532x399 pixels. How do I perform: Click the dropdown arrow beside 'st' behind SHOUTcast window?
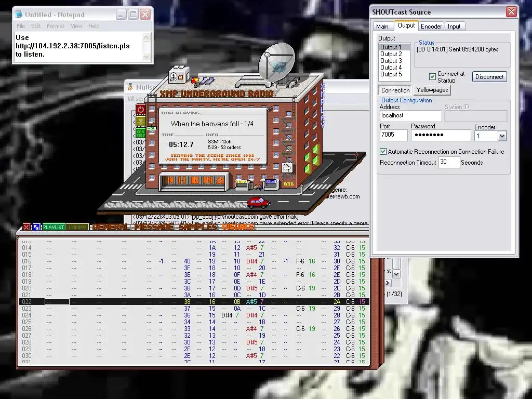[x=396, y=273]
